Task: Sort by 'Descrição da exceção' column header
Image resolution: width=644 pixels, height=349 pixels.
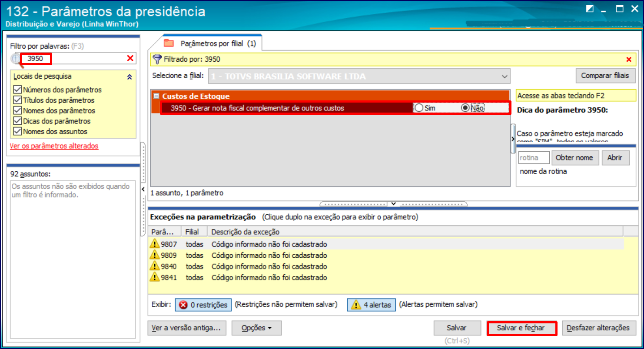Action: click(x=415, y=232)
